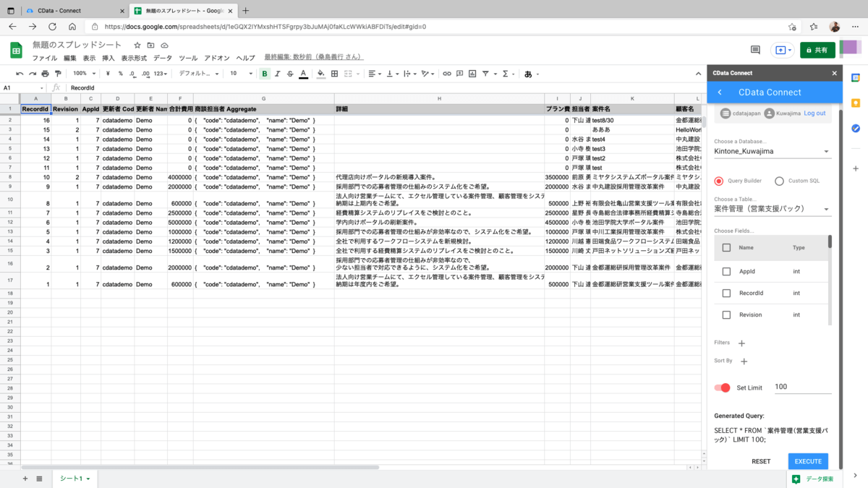Screen dimensions: 868x488
Task: Toggle bold formatting
Action: [265, 74]
